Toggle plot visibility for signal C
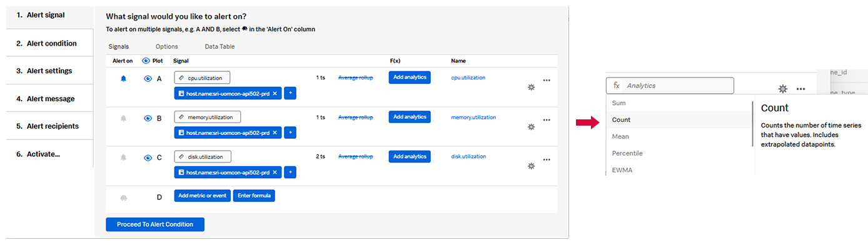The image size is (868, 245). tap(148, 157)
